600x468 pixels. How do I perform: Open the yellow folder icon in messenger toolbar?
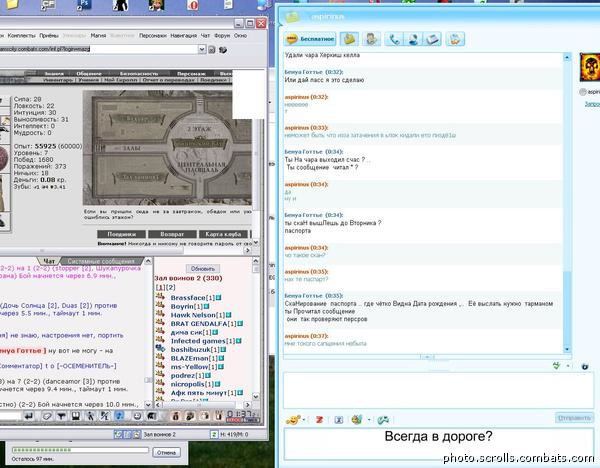click(349, 39)
